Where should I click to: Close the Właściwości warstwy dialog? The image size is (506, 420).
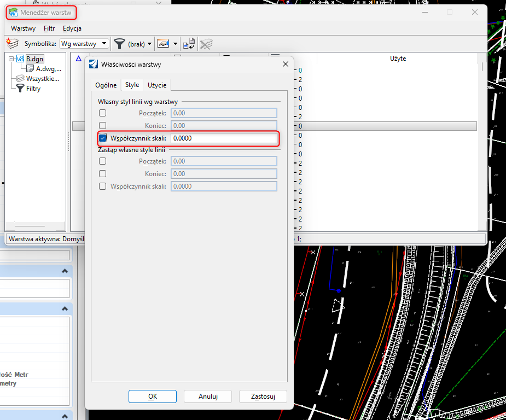285,65
